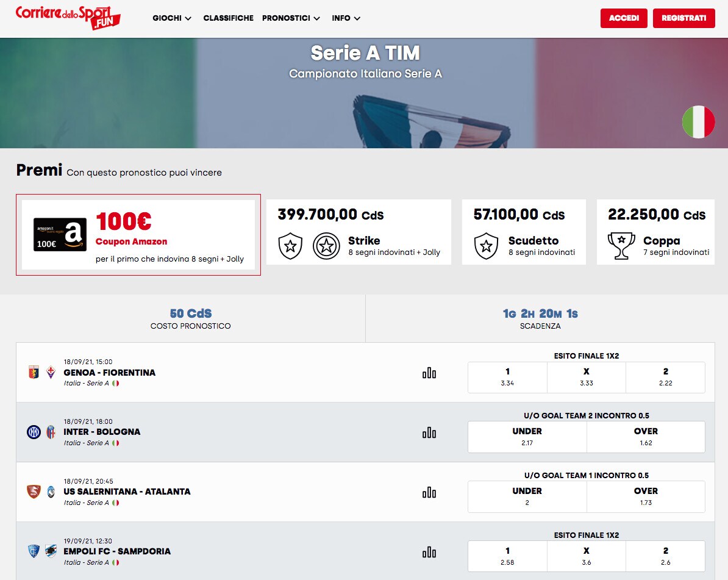Click the US SALERNITANA - ATALANTA match title
728x580 pixels.
point(127,492)
